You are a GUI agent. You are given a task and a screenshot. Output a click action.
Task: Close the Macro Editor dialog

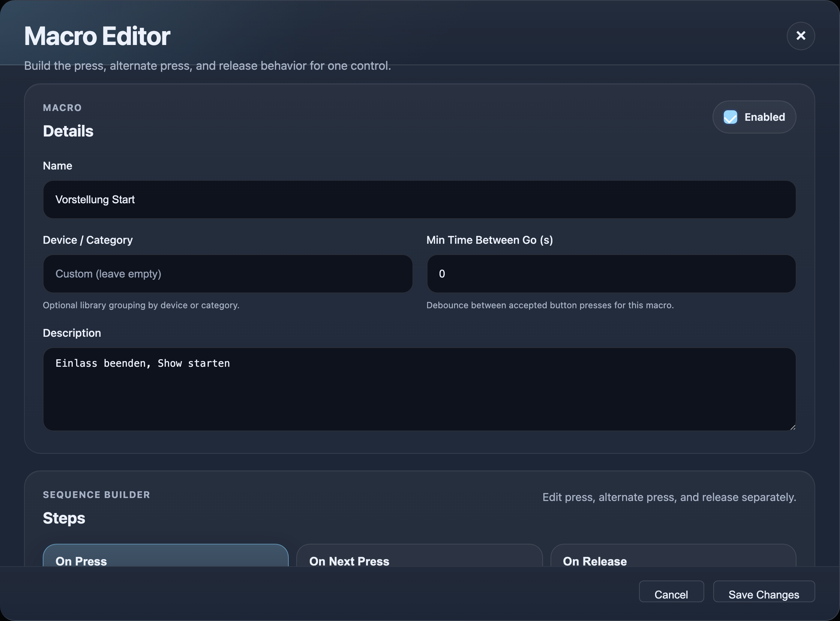[801, 36]
